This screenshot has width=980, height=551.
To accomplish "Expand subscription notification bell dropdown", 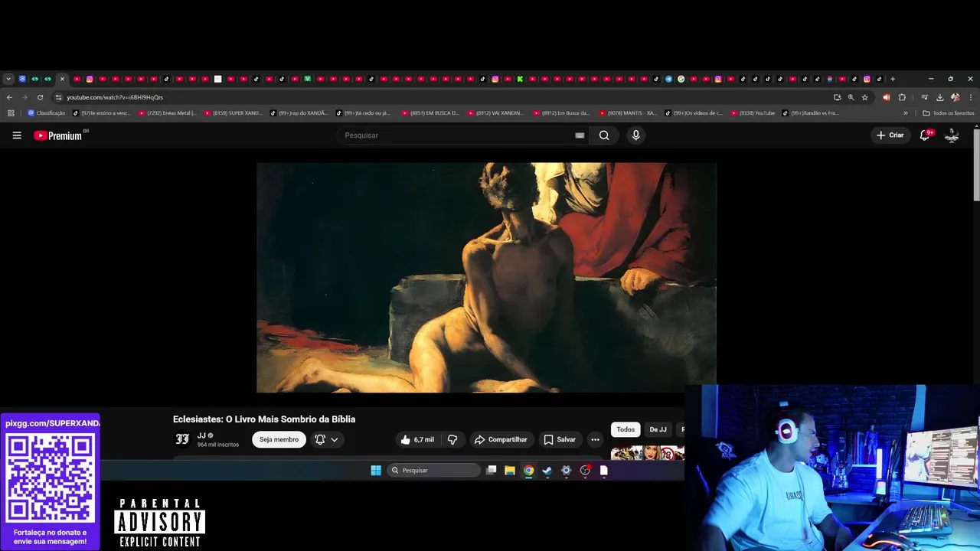I will click(326, 439).
